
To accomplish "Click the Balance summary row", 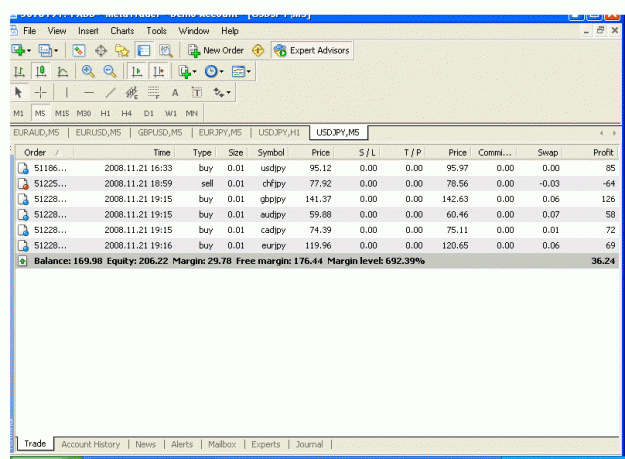I will pyautogui.click(x=317, y=261).
